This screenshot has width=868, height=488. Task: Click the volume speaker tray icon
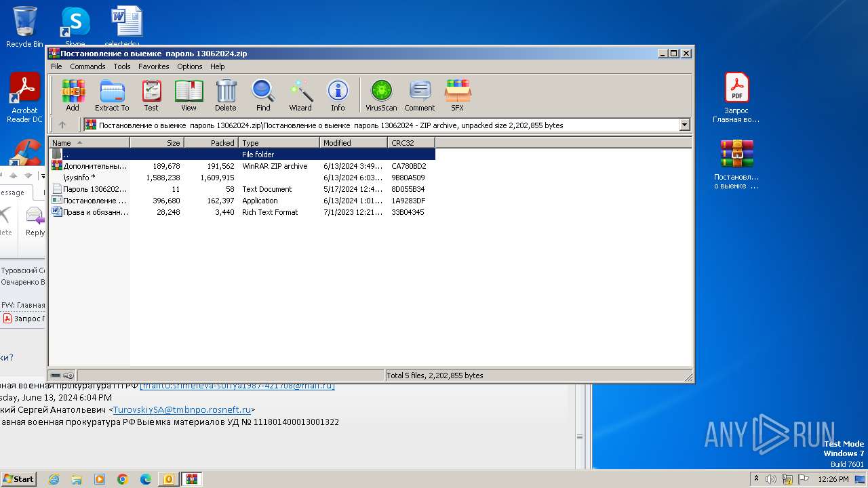(771, 479)
